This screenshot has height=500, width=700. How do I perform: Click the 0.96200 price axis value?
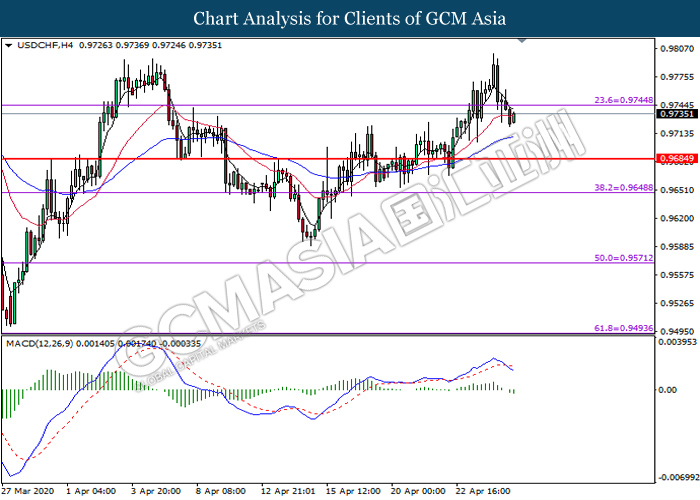point(677,218)
